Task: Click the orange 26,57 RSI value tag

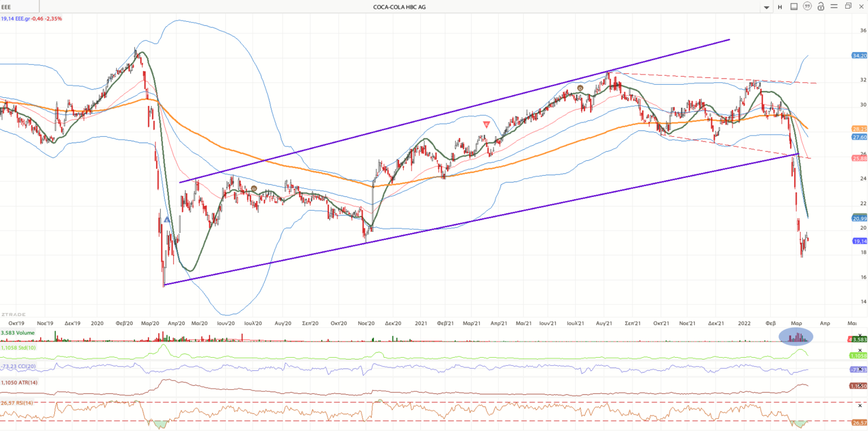Action: (859, 422)
